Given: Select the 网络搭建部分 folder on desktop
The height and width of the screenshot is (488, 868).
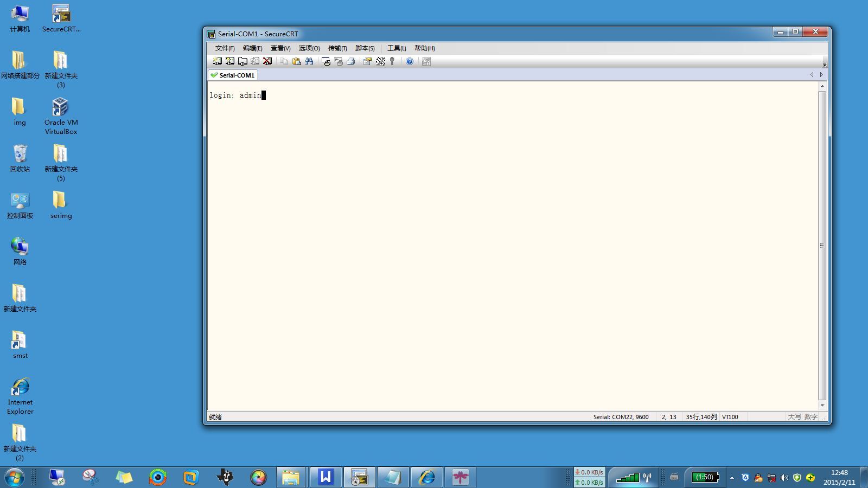Looking at the screenshot, I should coord(20,65).
